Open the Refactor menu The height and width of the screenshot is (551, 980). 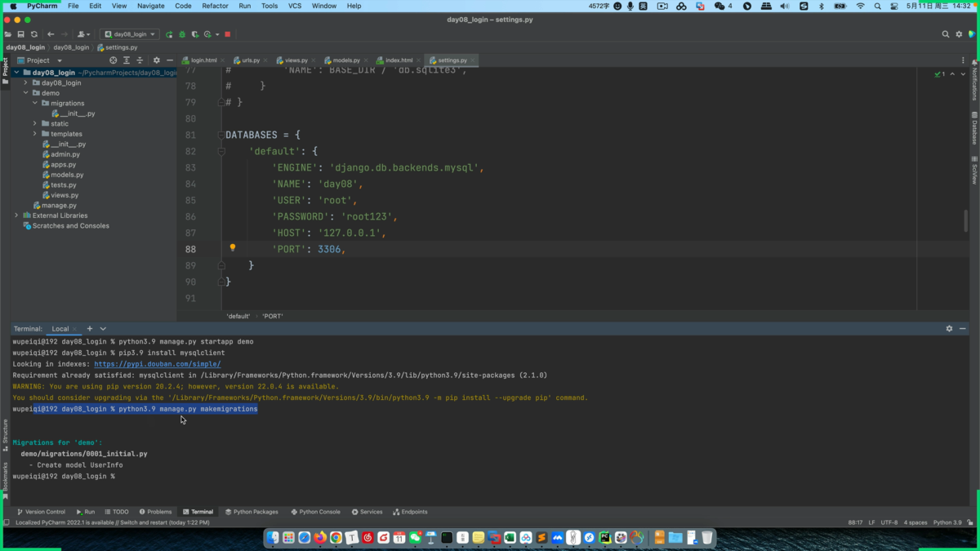click(215, 6)
